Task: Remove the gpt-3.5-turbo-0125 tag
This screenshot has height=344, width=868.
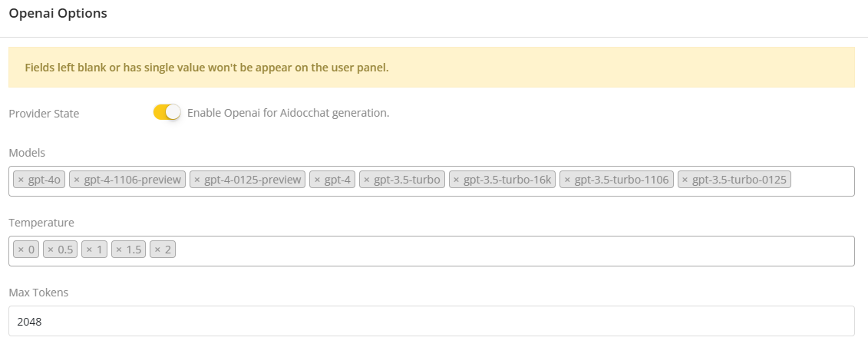Action: pyautogui.click(x=685, y=180)
